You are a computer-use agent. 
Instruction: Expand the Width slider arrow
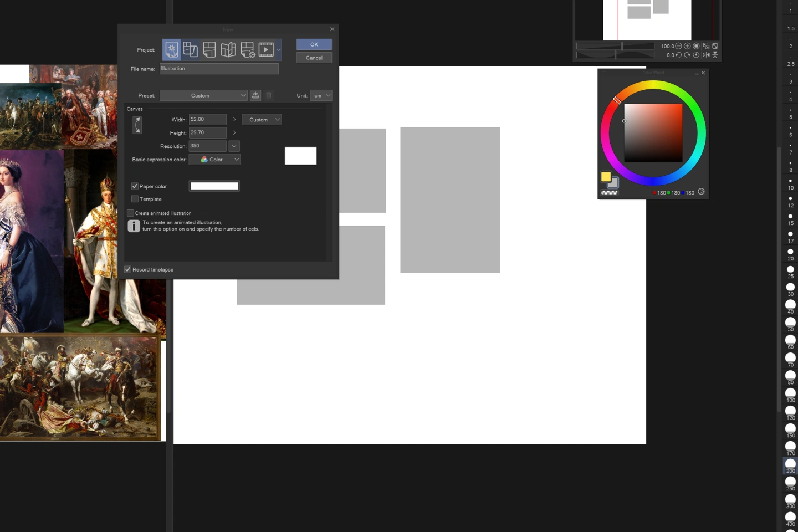pos(234,119)
